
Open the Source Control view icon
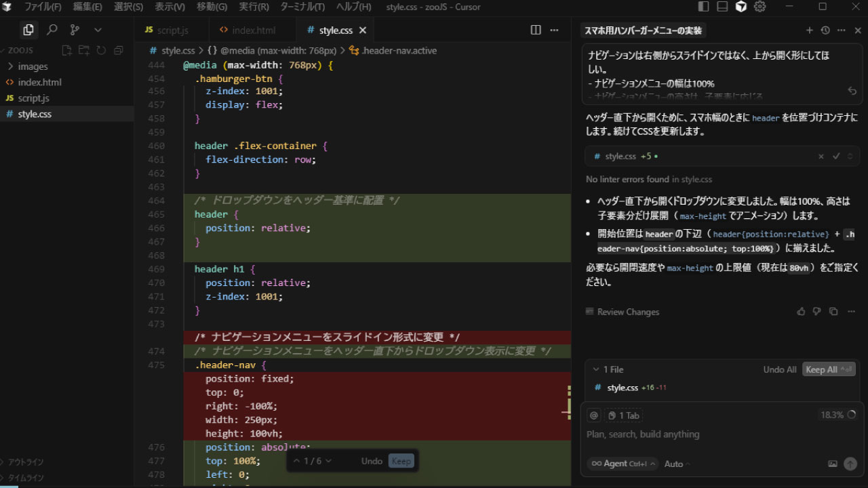tap(75, 30)
